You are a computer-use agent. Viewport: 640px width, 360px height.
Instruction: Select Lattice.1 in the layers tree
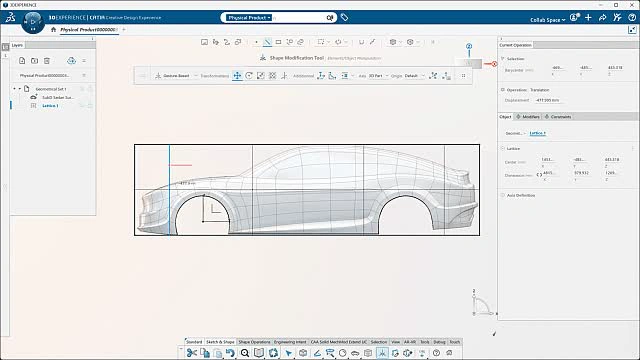coord(50,106)
